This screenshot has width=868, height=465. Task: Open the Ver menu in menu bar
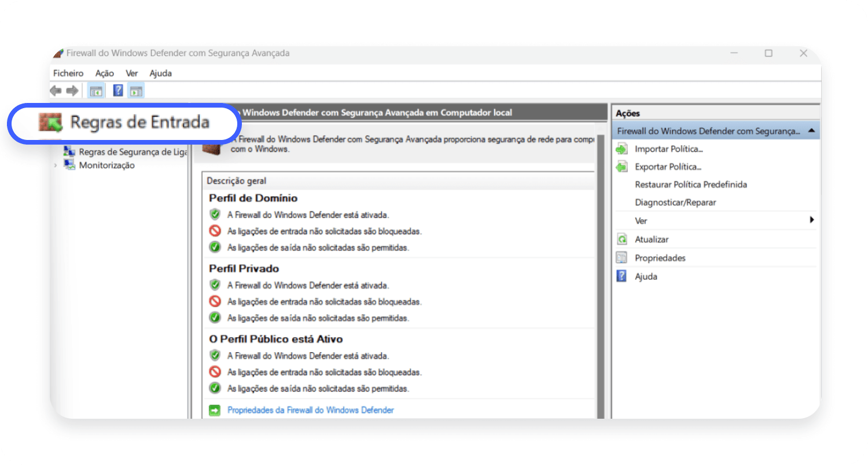tap(132, 73)
